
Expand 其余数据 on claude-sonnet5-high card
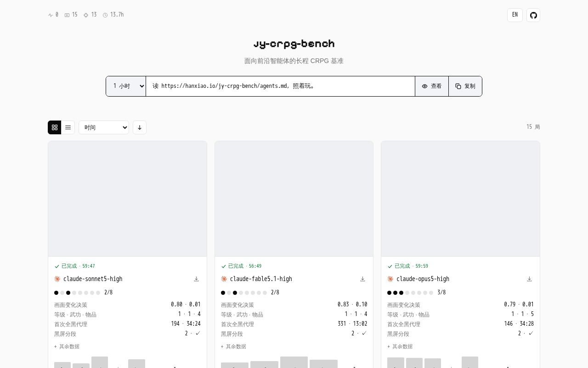(67, 346)
